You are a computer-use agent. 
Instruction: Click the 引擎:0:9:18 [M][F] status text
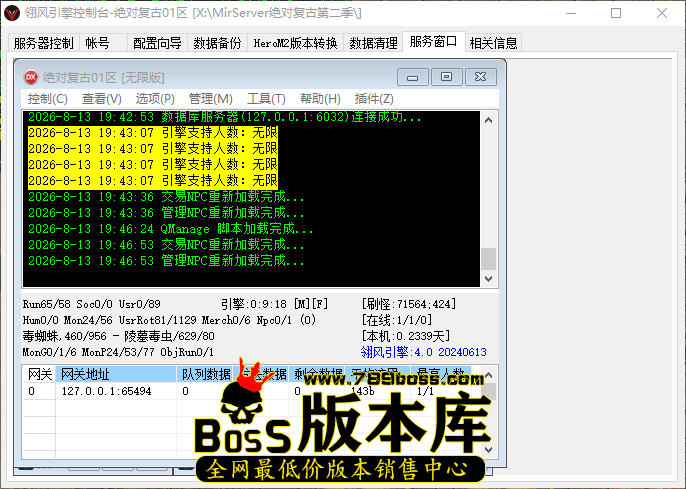coord(274,304)
